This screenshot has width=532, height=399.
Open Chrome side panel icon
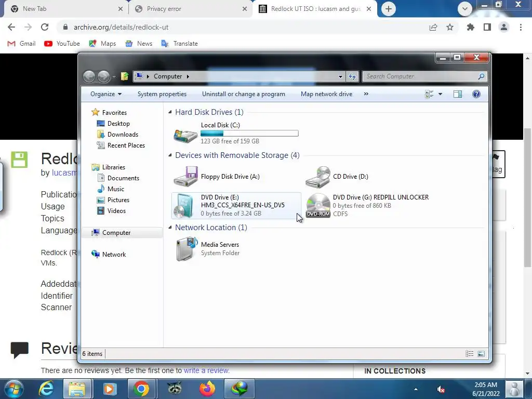487,27
